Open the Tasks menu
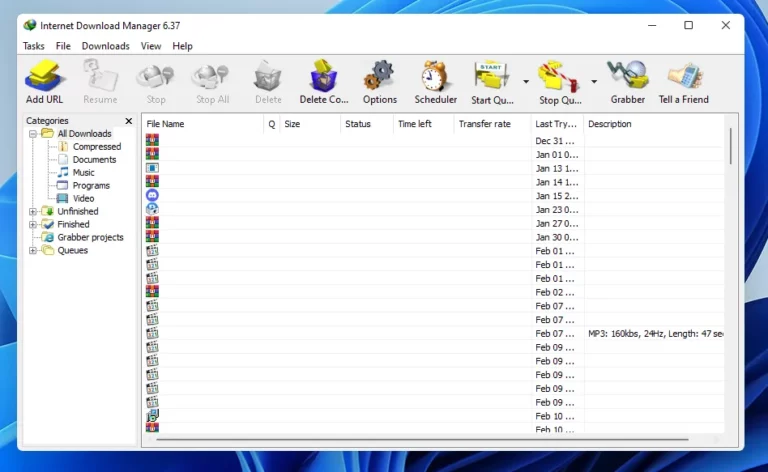The width and height of the screenshot is (768, 472). pyautogui.click(x=33, y=46)
